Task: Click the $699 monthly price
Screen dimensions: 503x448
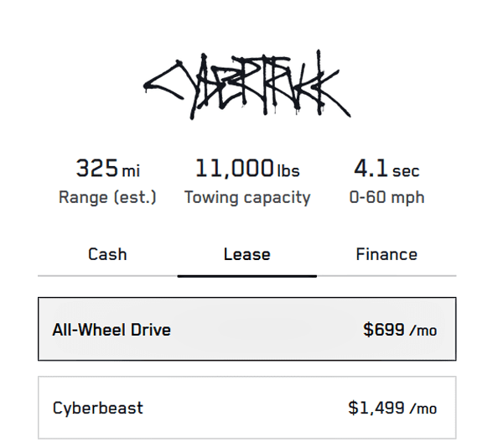Action: pyautogui.click(x=384, y=330)
